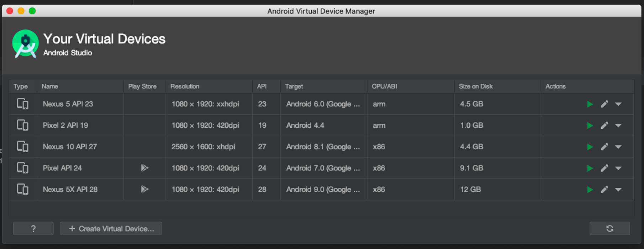Sort by the Target column header
644x249 pixels.
pos(324,86)
